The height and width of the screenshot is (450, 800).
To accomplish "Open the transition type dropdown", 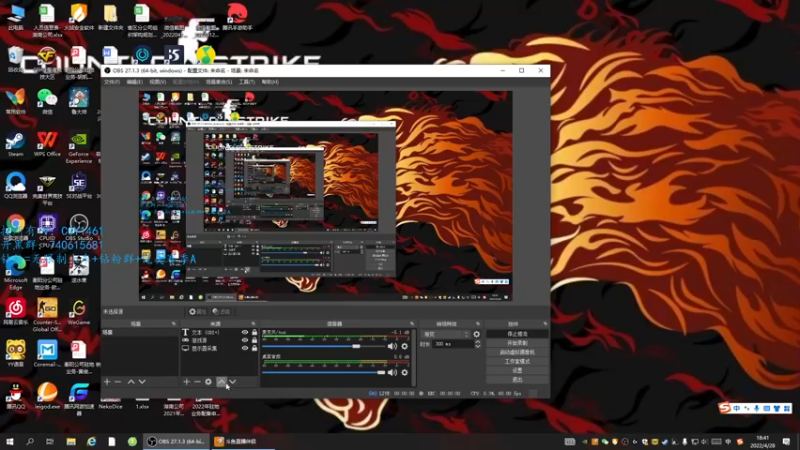I will point(445,334).
